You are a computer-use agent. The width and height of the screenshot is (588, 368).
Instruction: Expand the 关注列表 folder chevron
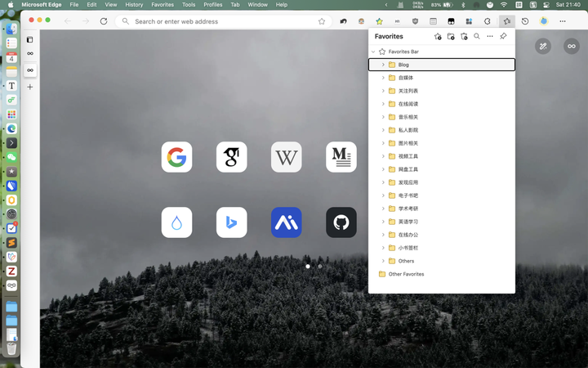(383, 91)
